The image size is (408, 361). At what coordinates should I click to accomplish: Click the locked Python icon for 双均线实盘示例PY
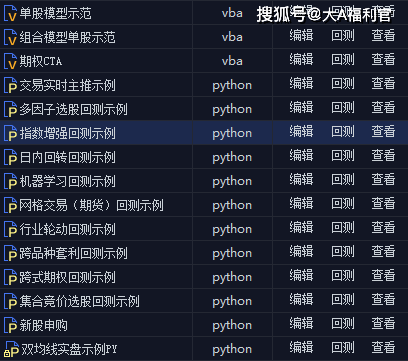(12, 349)
